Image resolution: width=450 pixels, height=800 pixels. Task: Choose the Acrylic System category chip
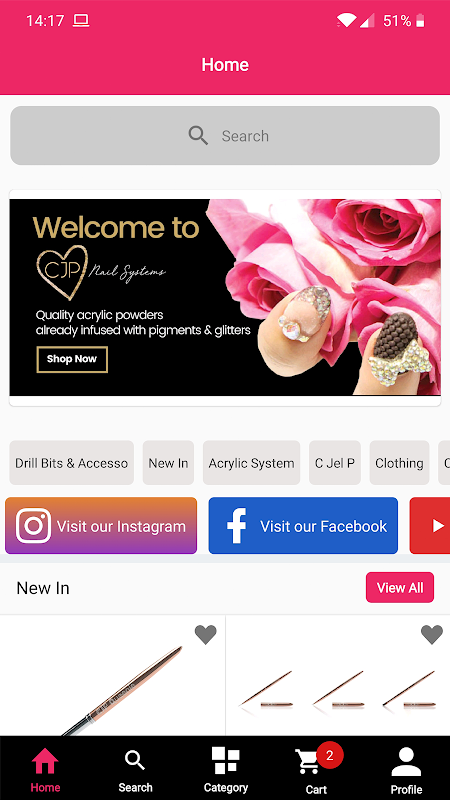tap(252, 463)
